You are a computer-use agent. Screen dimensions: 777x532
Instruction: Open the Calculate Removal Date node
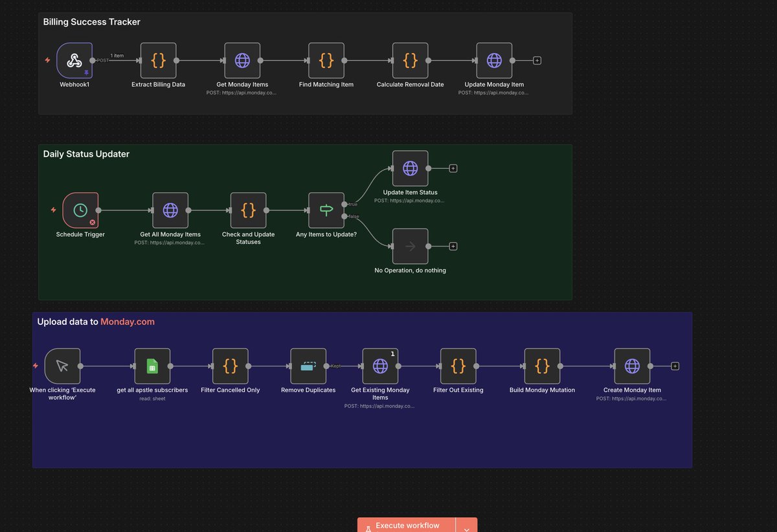[410, 60]
